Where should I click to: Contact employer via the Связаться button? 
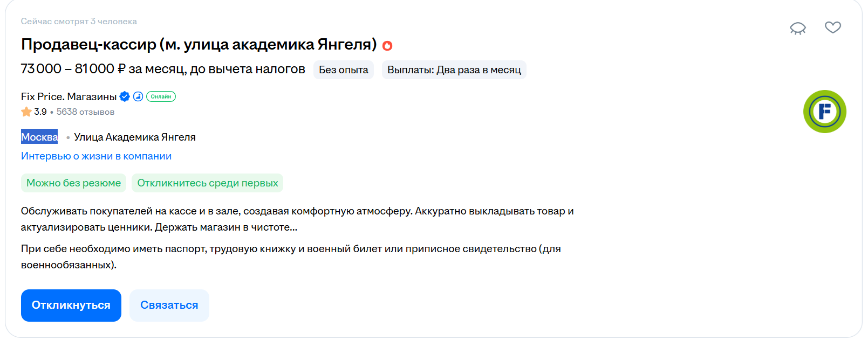click(x=169, y=306)
